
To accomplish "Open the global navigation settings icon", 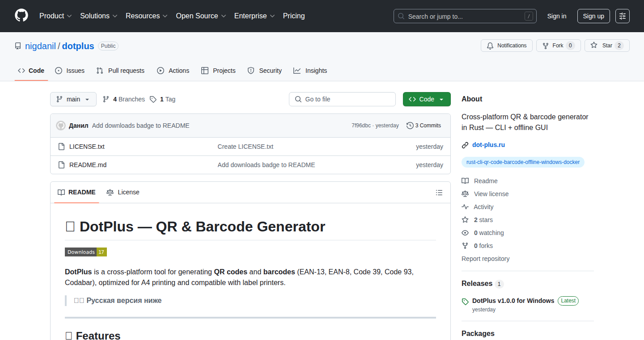I will tap(622, 16).
